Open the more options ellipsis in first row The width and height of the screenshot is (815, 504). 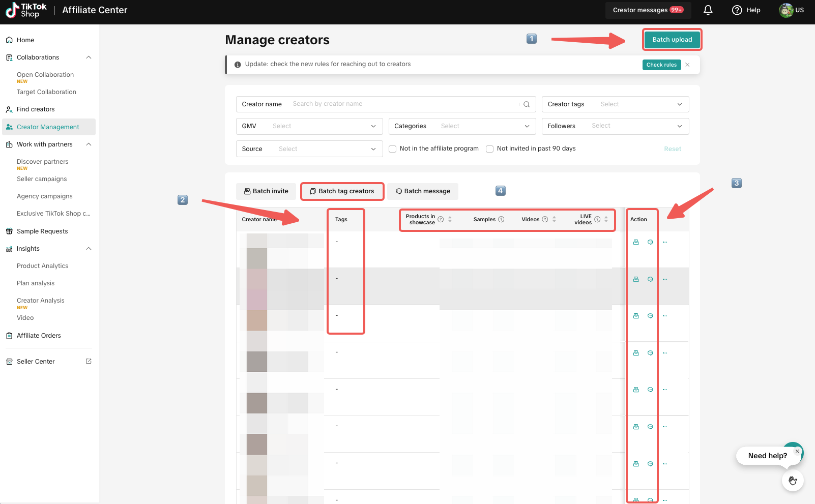click(x=665, y=242)
